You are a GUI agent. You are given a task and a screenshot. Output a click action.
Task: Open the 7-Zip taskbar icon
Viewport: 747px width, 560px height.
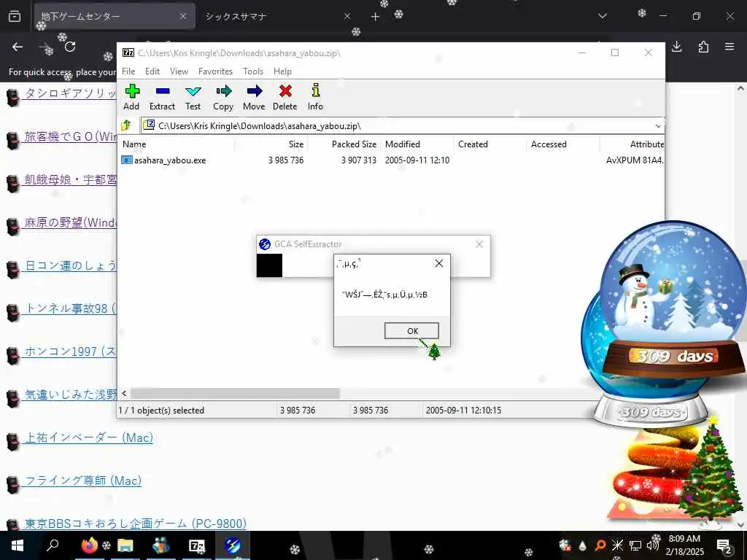coord(197,545)
